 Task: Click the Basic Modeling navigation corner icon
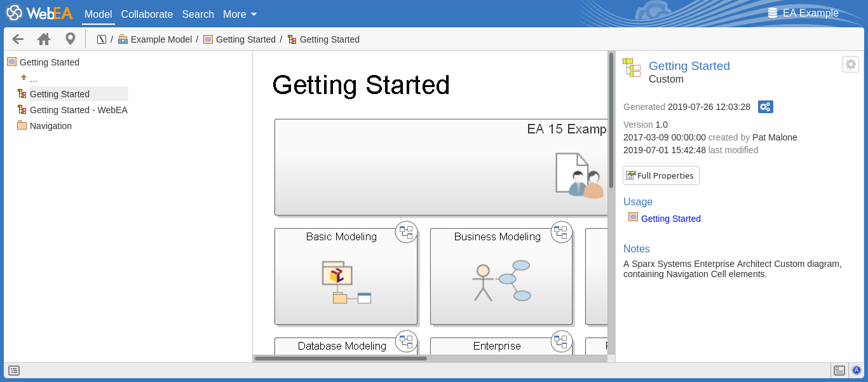click(x=406, y=232)
